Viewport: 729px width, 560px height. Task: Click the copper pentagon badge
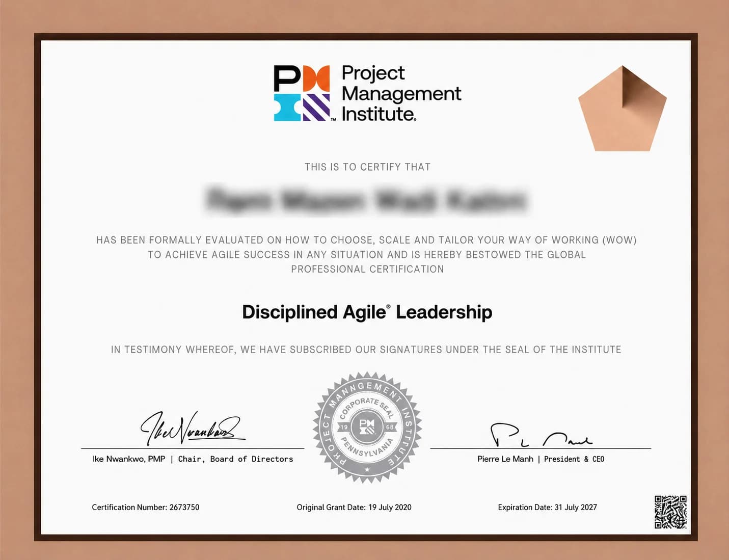point(622,109)
